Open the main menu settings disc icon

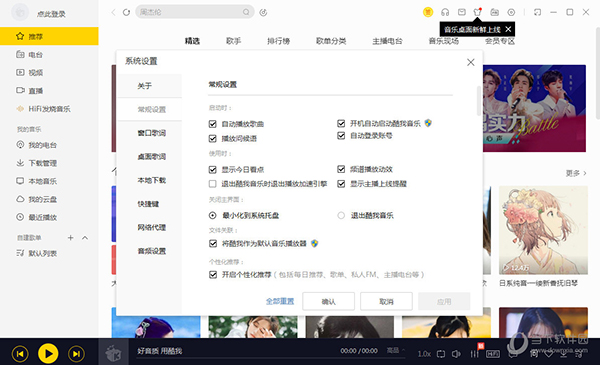click(x=511, y=12)
